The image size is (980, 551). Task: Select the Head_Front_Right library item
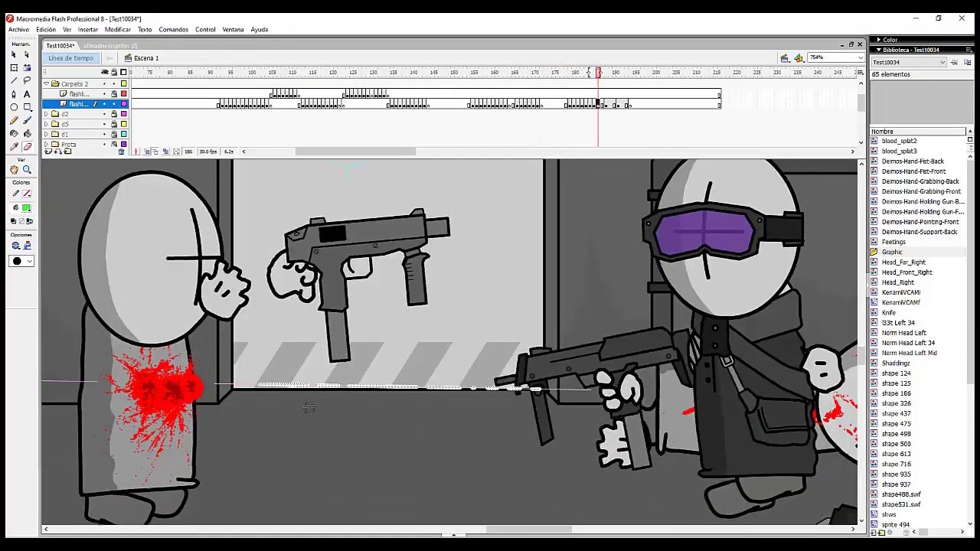click(x=906, y=272)
